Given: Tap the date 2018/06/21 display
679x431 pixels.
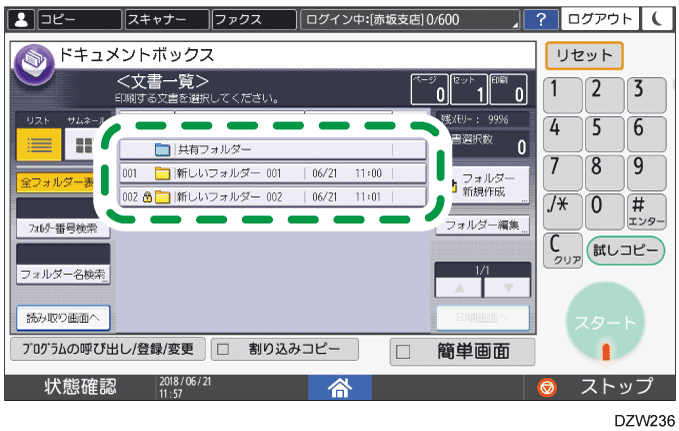Looking at the screenshot, I should pos(185,381).
